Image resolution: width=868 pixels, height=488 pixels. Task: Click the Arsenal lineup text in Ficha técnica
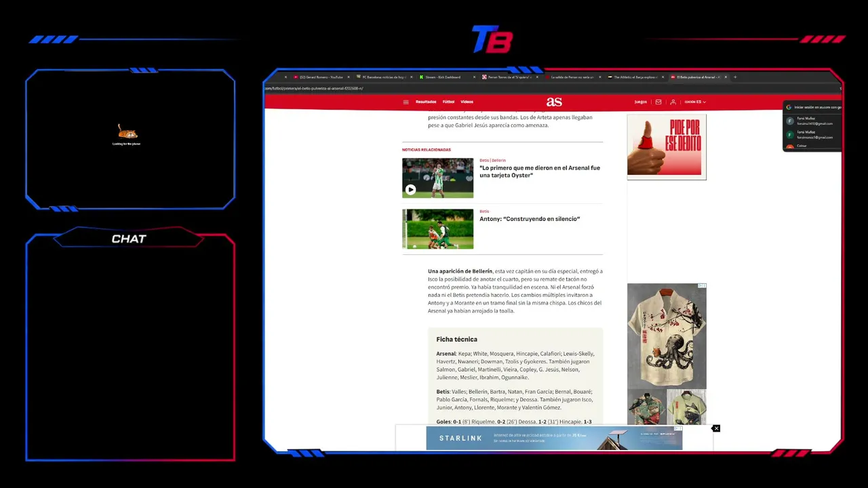(515, 365)
